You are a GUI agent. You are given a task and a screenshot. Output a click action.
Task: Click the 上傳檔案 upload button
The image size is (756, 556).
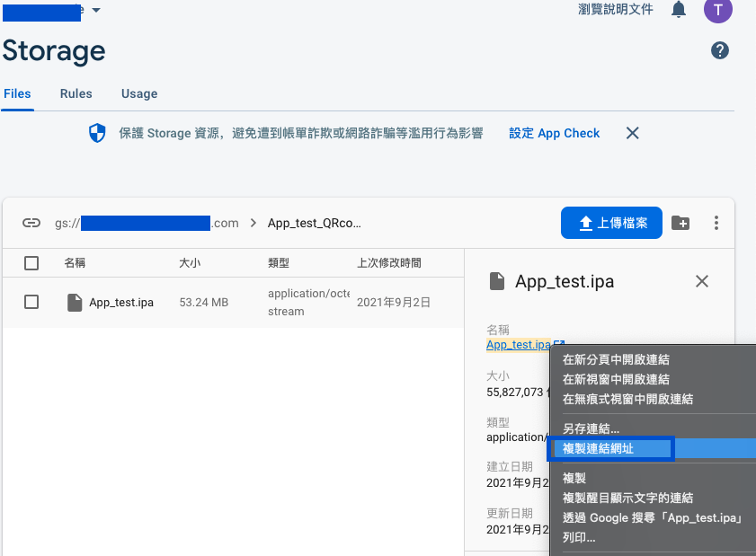point(611,223)
